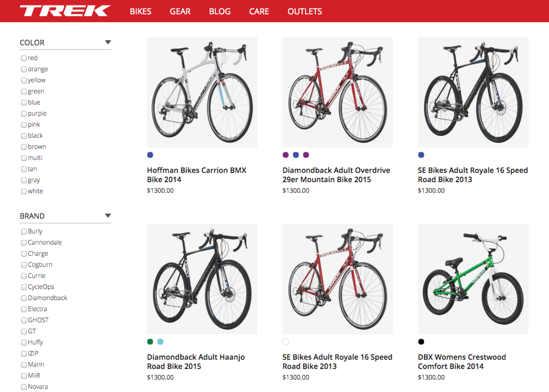Select light blue swatch for Haanjo bike
549x392 pixels.
tap(160, 342)
